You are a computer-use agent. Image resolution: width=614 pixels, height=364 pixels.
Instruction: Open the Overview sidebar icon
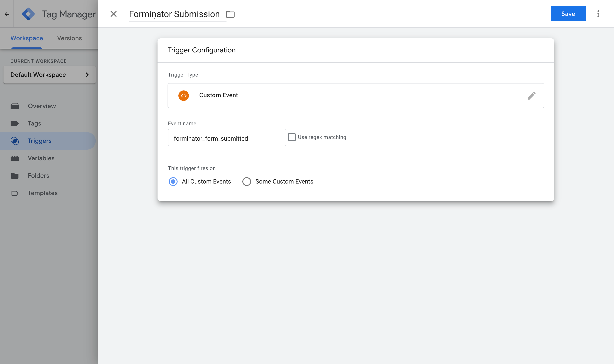tap(15, 106)
